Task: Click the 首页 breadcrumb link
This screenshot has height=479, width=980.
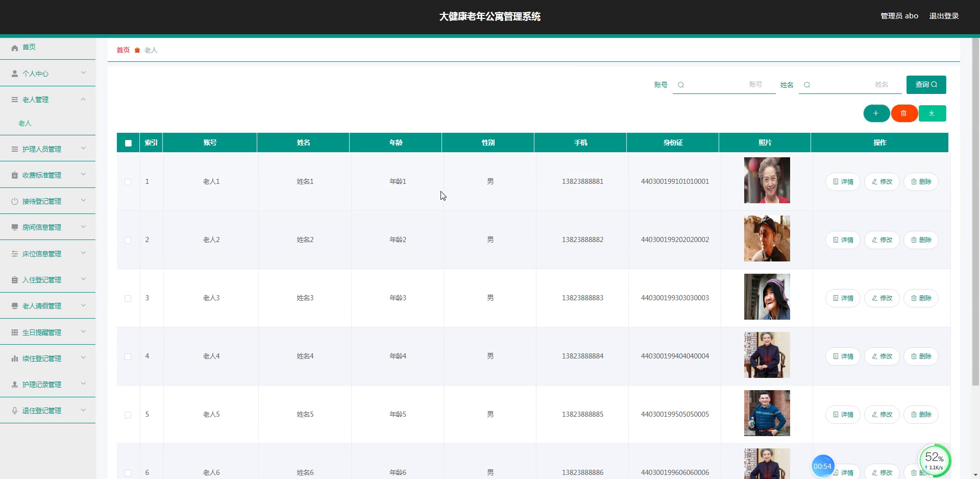Action: click(123, 50)
